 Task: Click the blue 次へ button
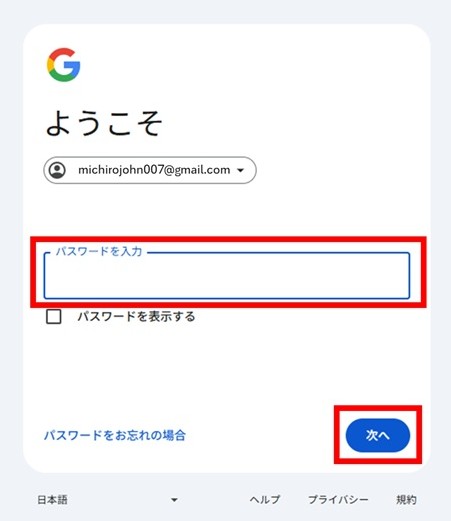[378, 435]
